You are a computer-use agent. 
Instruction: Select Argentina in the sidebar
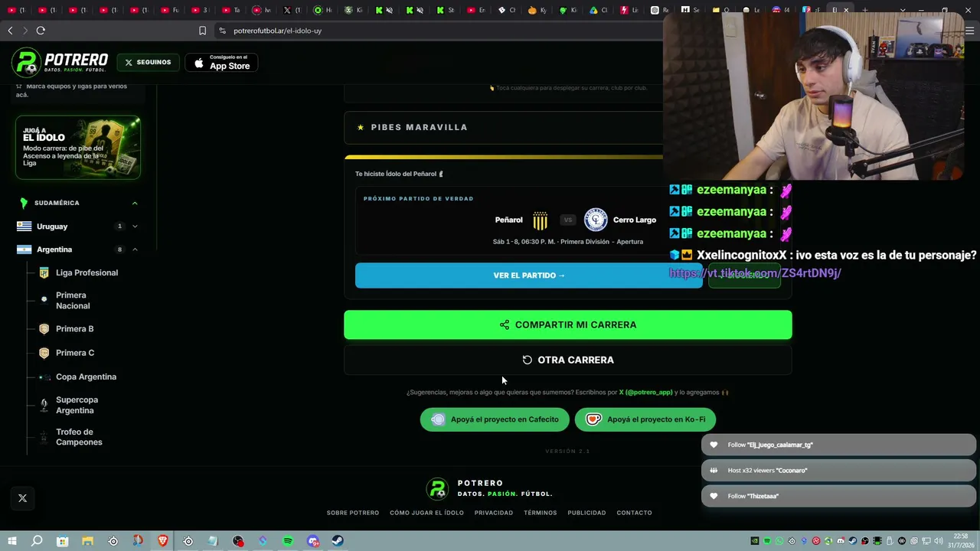click(54, 249)
